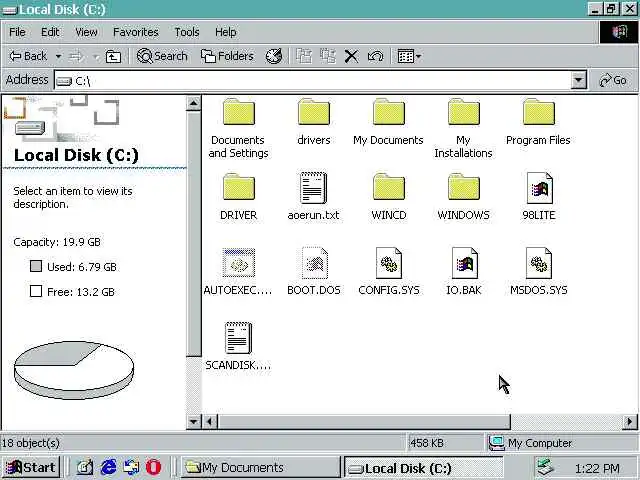Select the BOOT.DOS file

pyautogui.click(x=313, y=272)
